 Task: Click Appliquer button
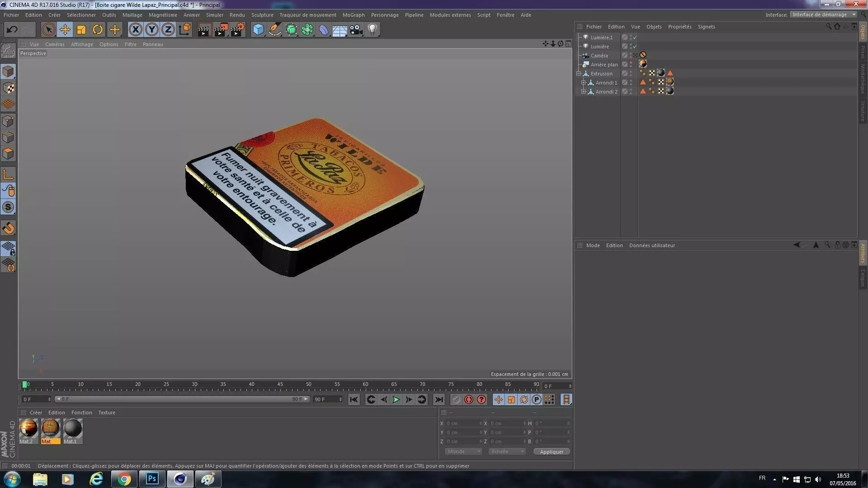point(552,452)
